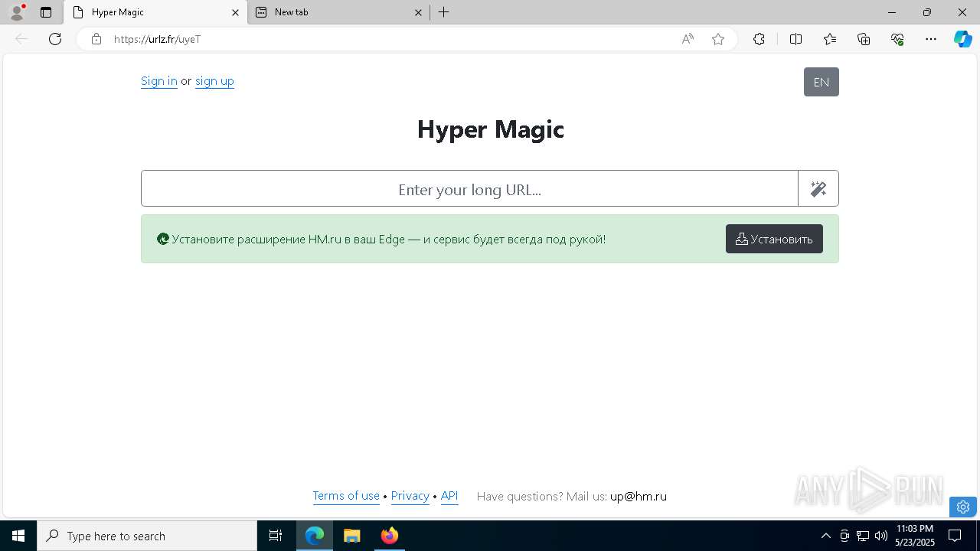Open the Favorites list icon
Screen dimensions: 980x551
pyautogui.click(x=830, y=39)
